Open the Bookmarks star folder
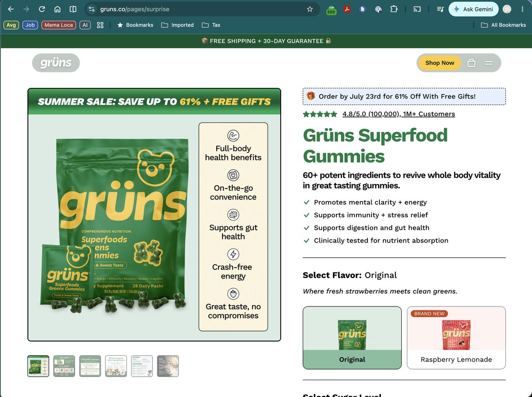Screen dimensions: 532x397 pyautogui.click(x=135, y=25)
